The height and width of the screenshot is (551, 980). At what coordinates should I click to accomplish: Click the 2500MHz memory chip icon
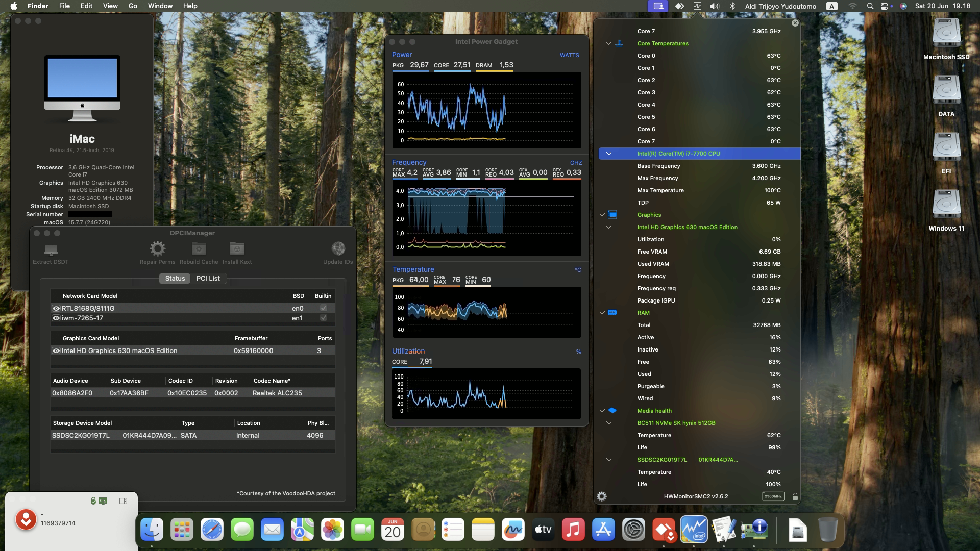[773, 496]
